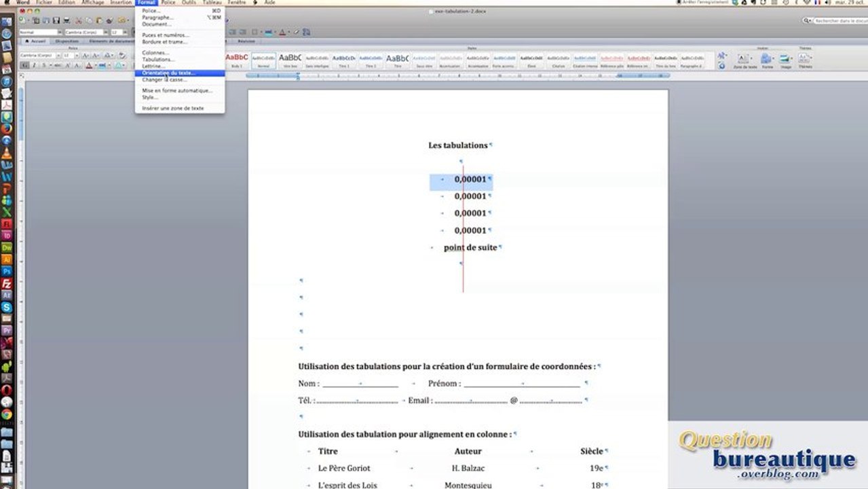Open the Insertion menu

pyautogui.click(x=121, y=3)
